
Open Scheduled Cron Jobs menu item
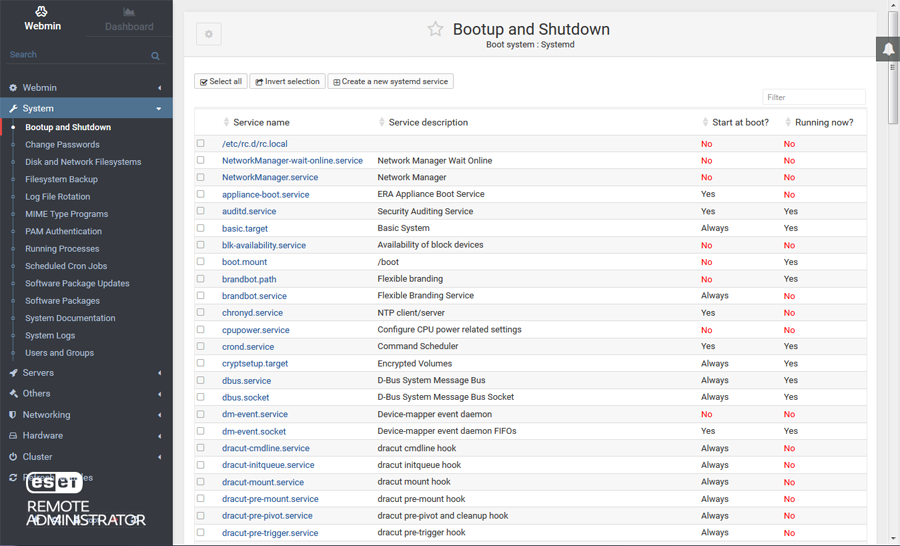coord(66,266)
